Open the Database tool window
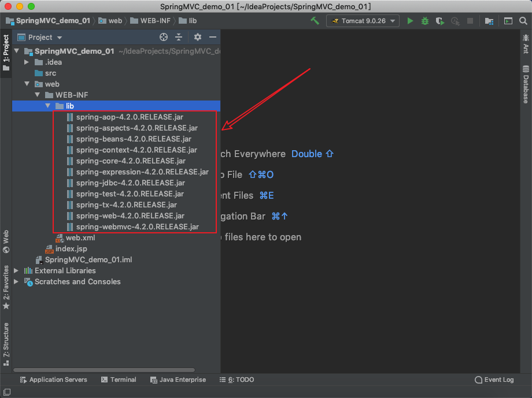 click(526, 84)
